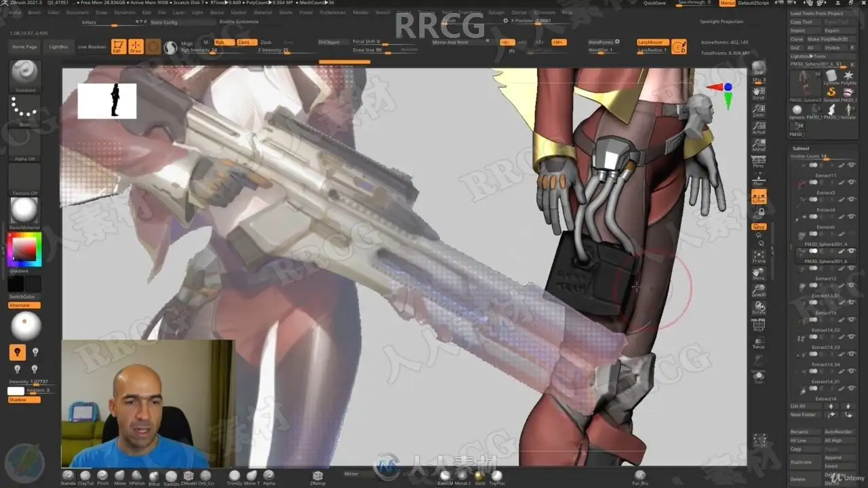Open the Standard brush thumbnail

[25, 76]
